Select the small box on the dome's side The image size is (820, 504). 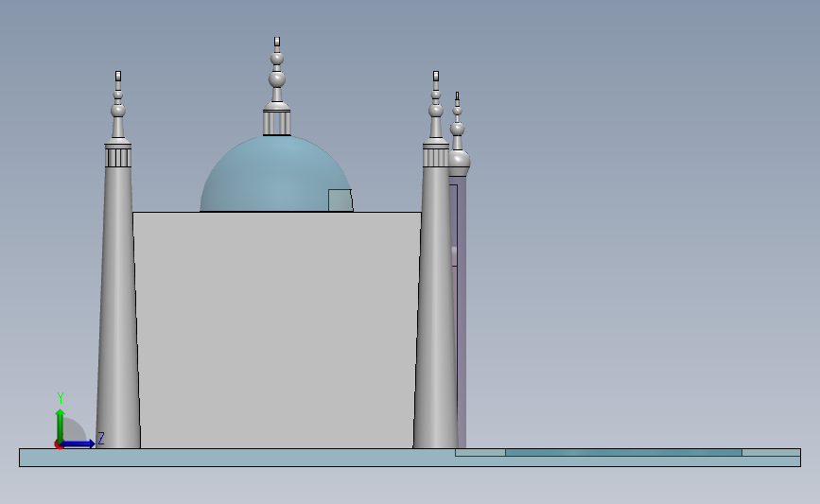coord(340,200)
